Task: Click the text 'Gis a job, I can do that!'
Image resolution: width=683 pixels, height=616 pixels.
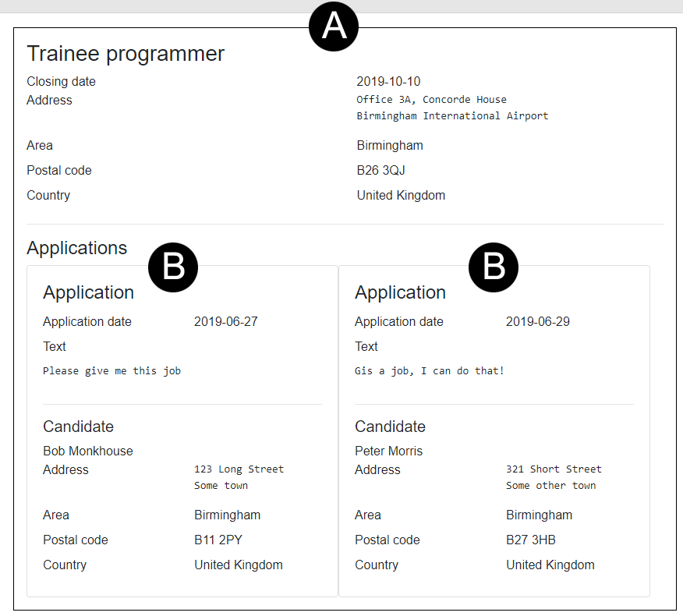Action: [x=429, y=371]
